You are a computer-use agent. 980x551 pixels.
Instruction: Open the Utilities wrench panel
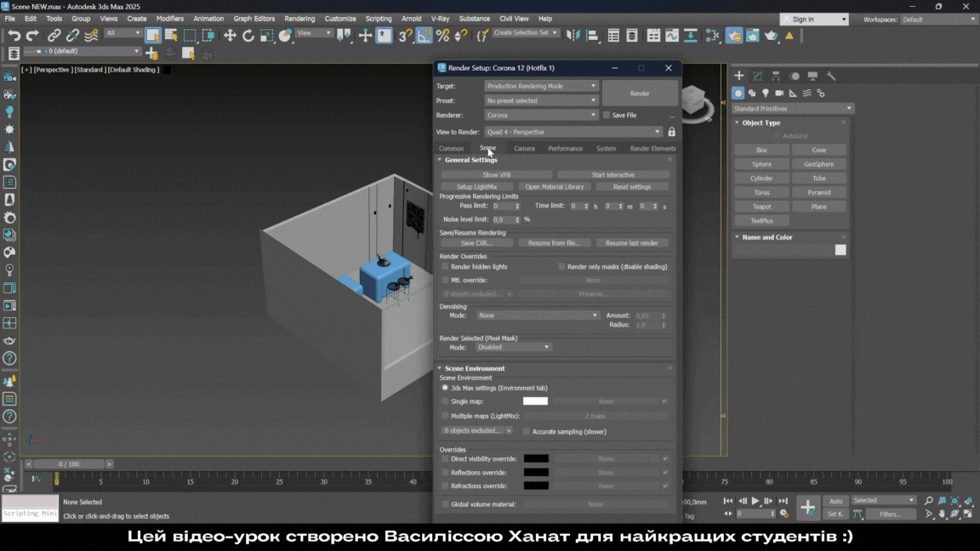(830, 76)
